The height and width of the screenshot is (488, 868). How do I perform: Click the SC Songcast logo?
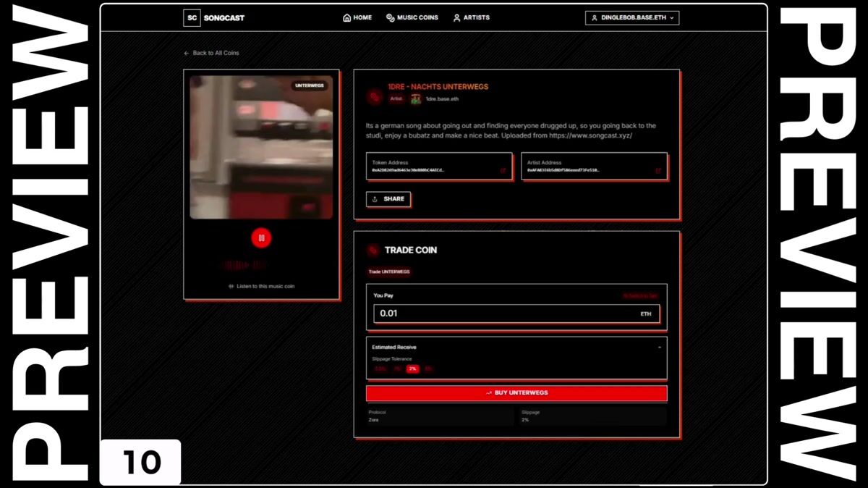click(x=214, y=18)
